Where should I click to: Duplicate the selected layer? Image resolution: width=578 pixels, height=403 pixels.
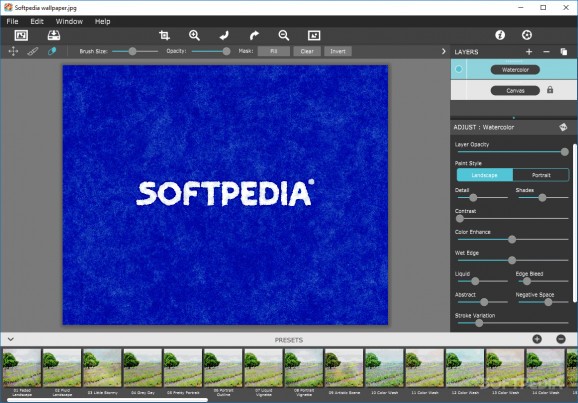coord(564,52)
